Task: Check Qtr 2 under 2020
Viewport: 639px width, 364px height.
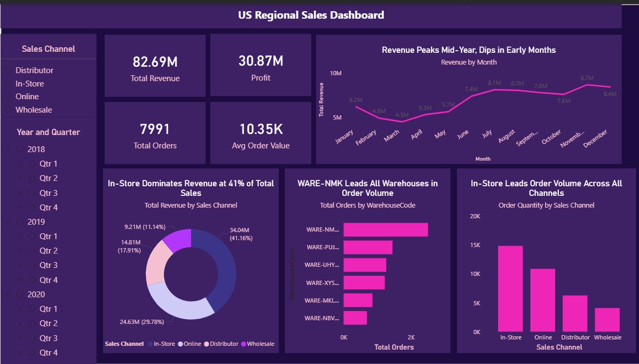Action: [32, 323]
